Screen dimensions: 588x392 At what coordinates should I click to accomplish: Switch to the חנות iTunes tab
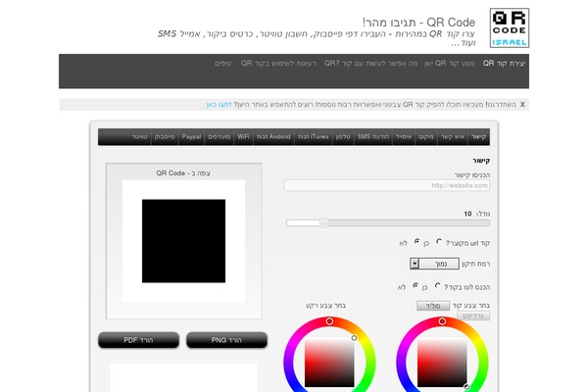coord(314,137)
